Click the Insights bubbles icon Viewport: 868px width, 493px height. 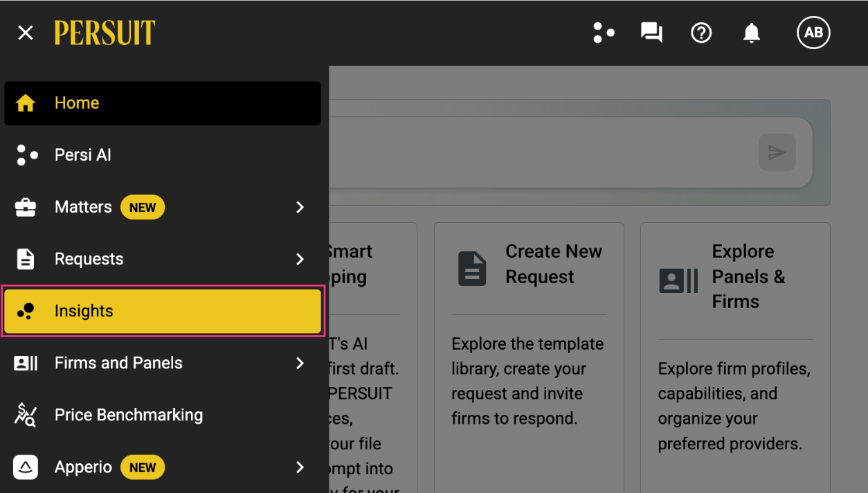coord(26,311)
